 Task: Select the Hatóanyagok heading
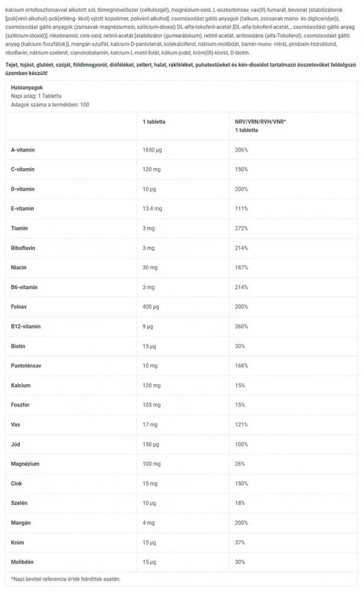(27, 88)
